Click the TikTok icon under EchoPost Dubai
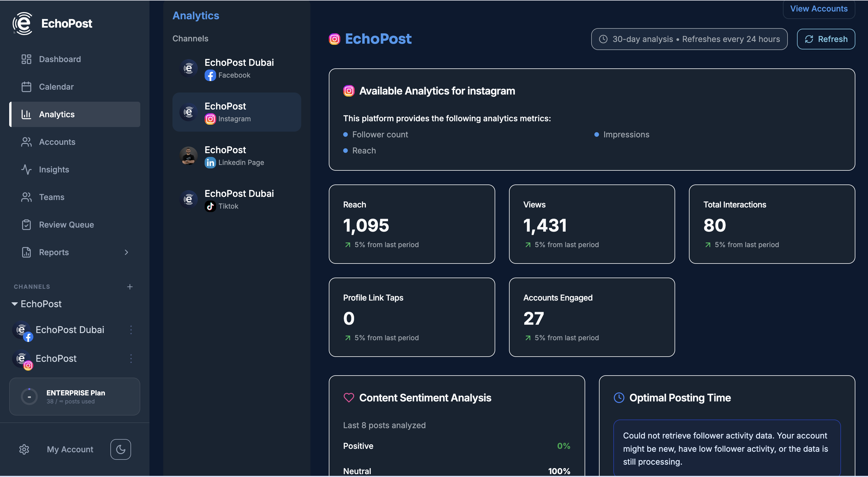Screen dimensions: 868x477 pos(210,206)
